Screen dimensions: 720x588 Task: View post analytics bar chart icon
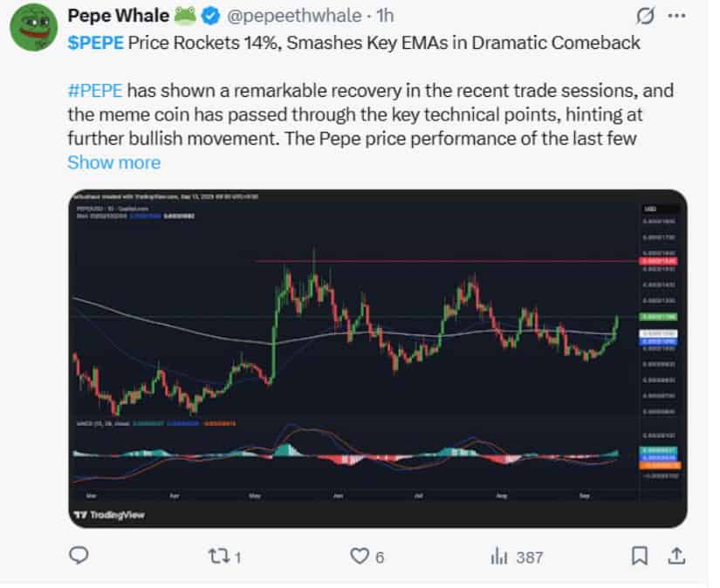pos(499,557)
